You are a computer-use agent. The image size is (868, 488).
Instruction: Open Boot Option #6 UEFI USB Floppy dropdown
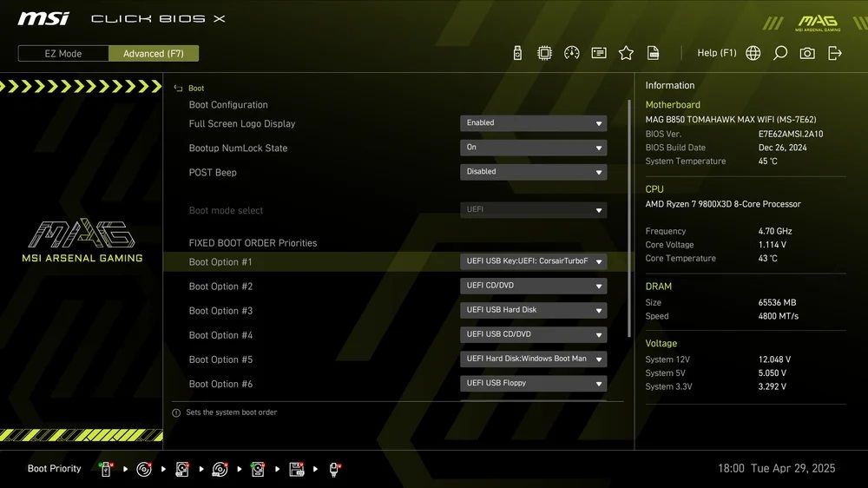533,383
